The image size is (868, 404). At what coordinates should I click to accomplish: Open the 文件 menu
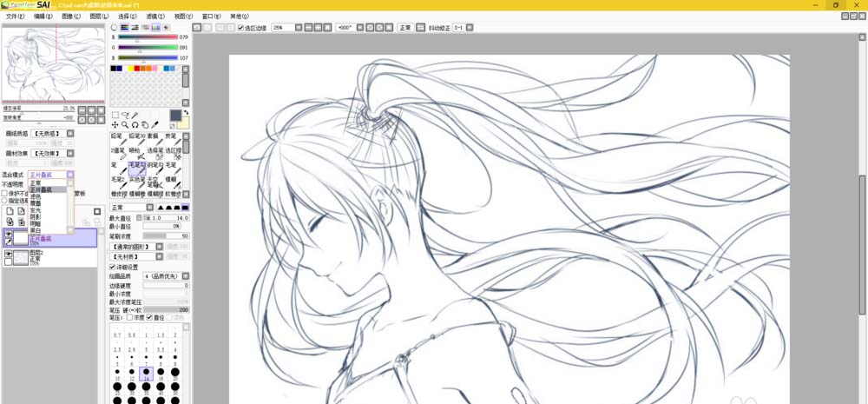[x=15, y=17]
